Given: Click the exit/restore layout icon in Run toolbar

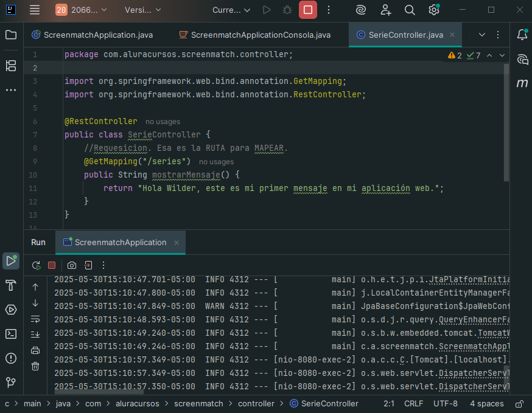Looking at the screenshot, I should (88, 265).
